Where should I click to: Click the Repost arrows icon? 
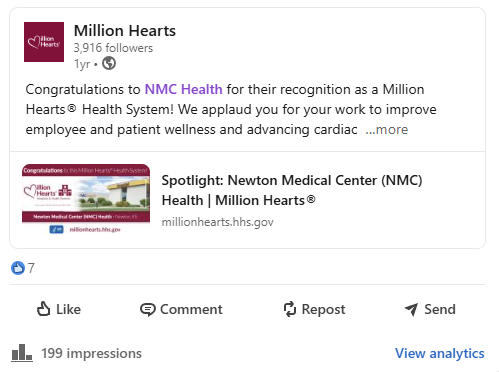point(290,309)
